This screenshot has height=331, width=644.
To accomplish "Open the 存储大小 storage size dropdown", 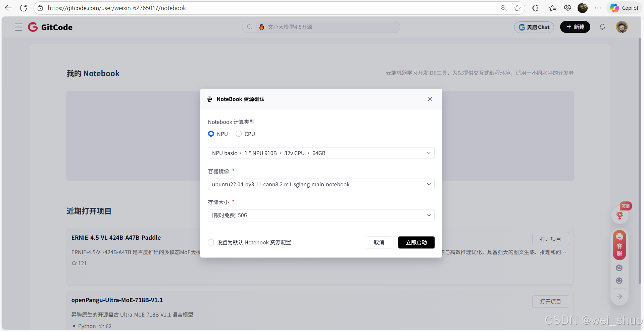I will (x=429, y=215).
